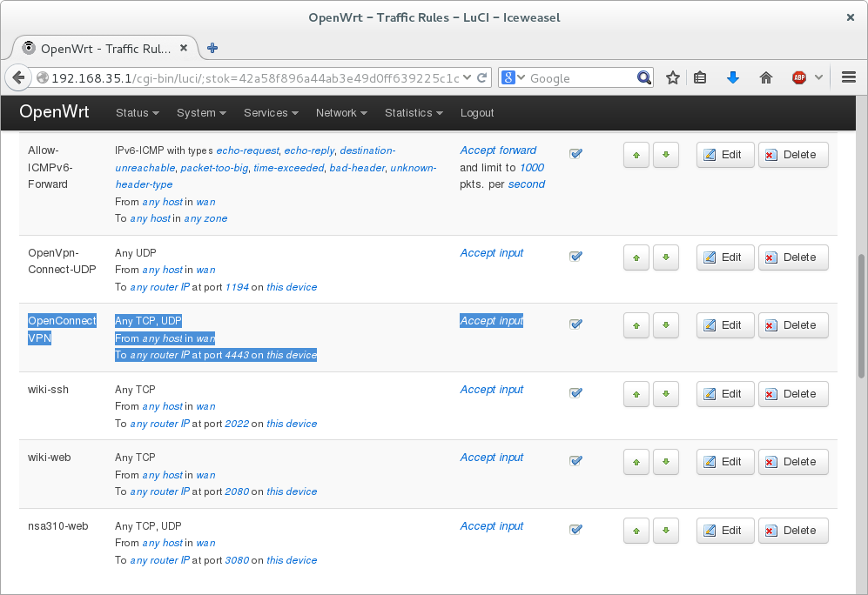
Task: Delete the wiki-ssh rule
Action: (793, 394)
